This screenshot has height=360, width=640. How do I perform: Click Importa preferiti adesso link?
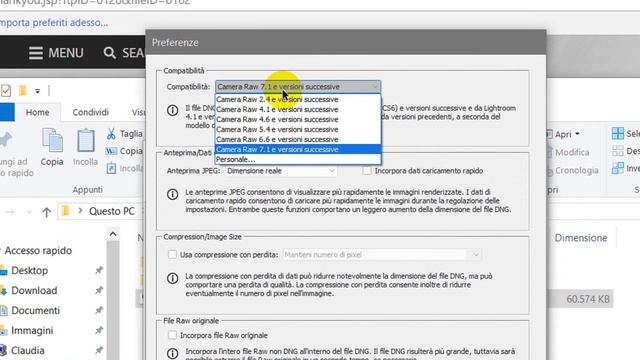[x=54, y=22]
